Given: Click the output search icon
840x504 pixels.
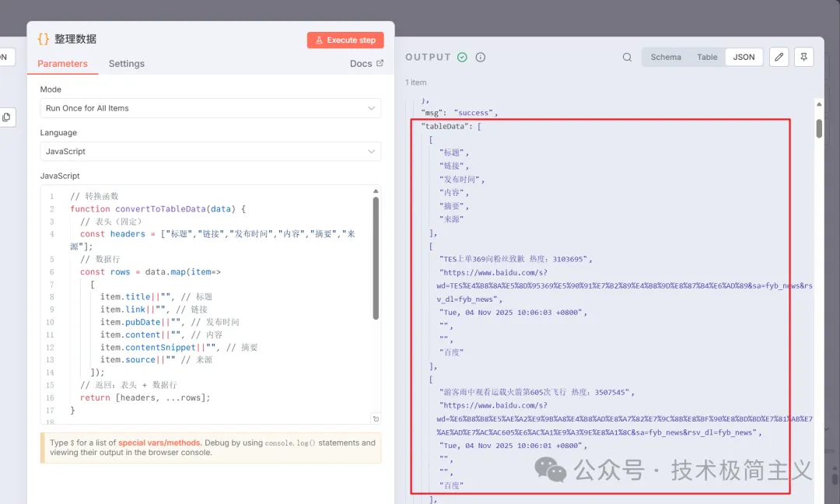Looking at the screenshot, I should click(627, 58).
